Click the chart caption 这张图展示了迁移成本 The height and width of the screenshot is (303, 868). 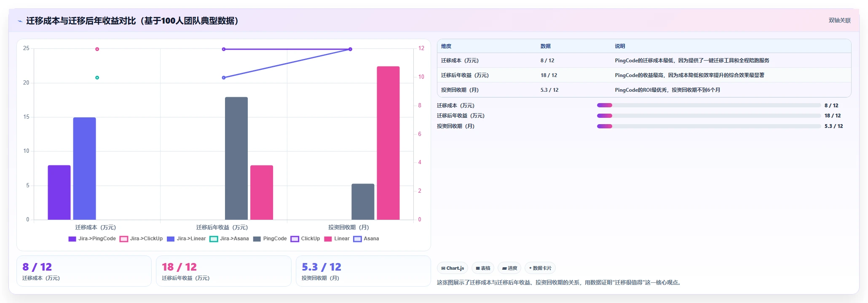point(560,282)
